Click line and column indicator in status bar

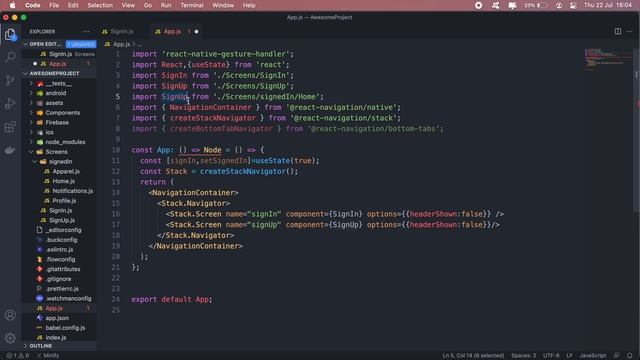pos(473,356)
